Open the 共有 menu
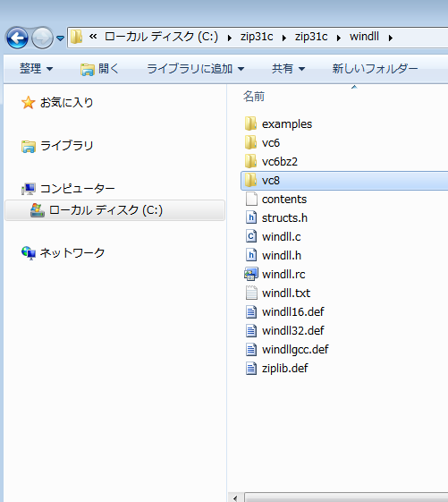Viewport: 448px width, 502px height. click(x=288, y=69)
